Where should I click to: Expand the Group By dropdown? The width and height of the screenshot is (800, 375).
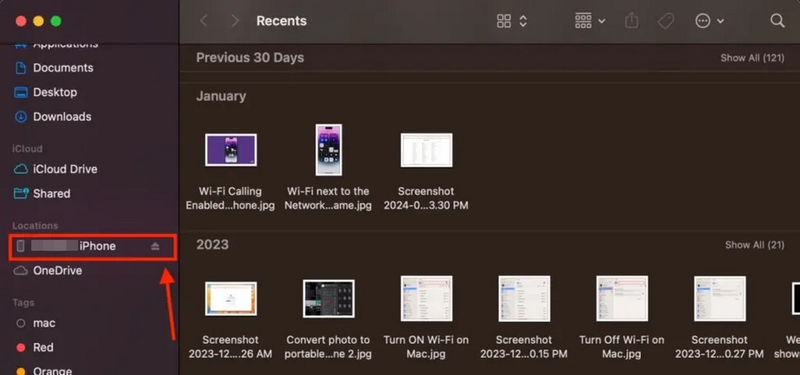click(x=590, y=21)
